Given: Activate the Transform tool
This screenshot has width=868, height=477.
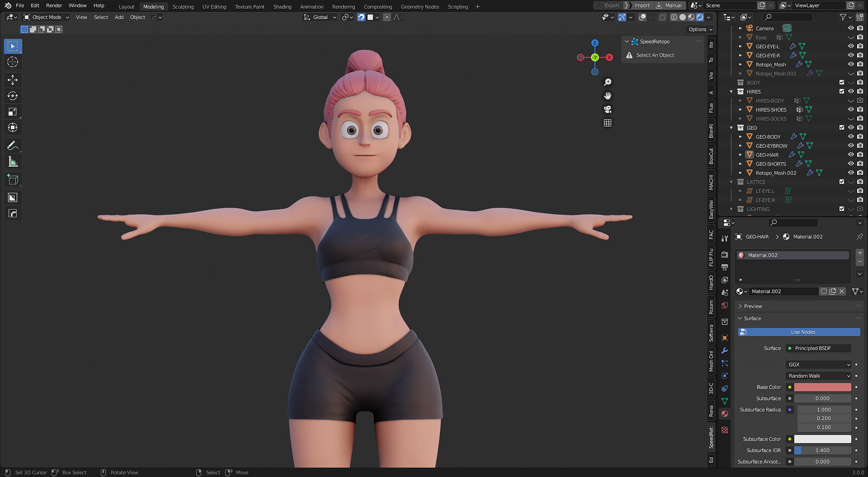Looking at the screenshot, I should [x=13, y=127].
